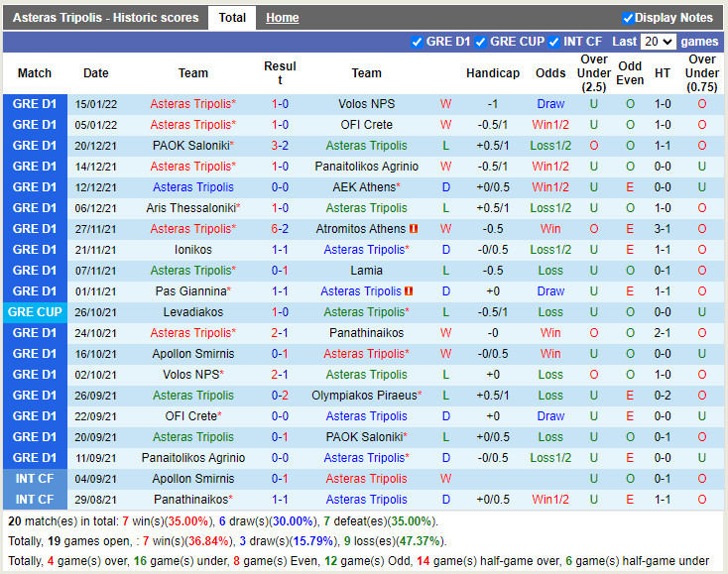Screen dimensions: 728x574
Task: Click the 6-2 result against Atromitos Athens
Action: point(280,229)
